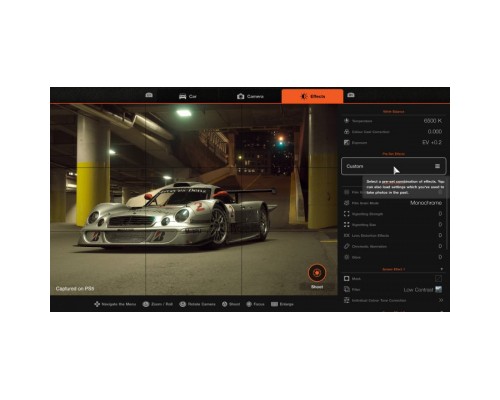Click the list icon in the Custom box
Screen dimensions: 500x400
click(437, 166)
